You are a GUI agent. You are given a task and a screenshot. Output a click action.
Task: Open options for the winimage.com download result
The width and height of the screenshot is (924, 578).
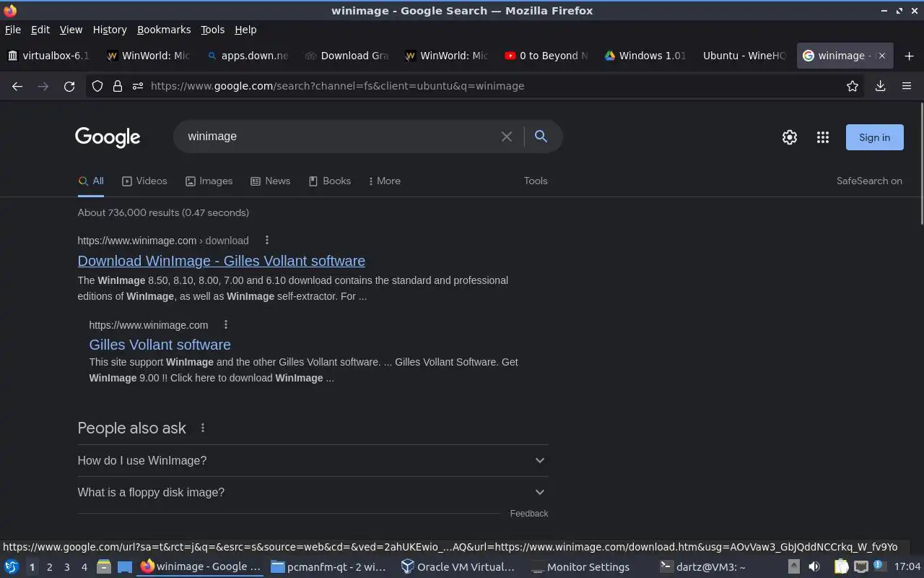click(x=267, y=241)
